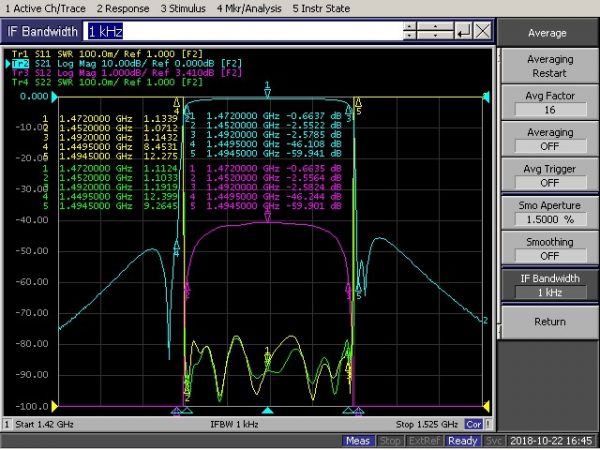The image size is (600, 450).
Task: Open the 4 Mkr/Analysis menu
Action: pyautogui.click(x=249, y=8)
